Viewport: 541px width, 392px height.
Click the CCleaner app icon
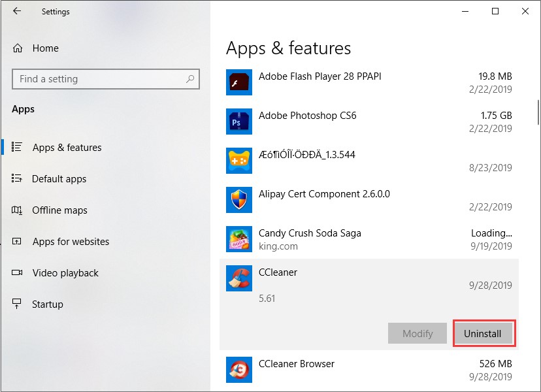click(239, 278)
